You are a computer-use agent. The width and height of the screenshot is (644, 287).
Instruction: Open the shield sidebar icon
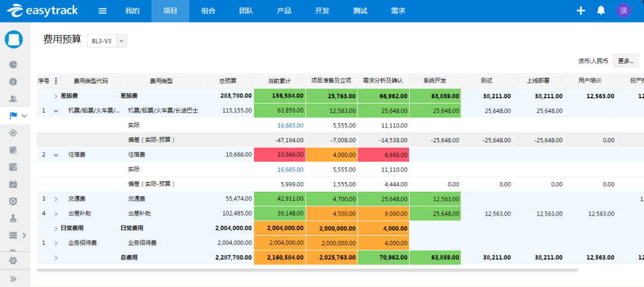click(13, 201)
